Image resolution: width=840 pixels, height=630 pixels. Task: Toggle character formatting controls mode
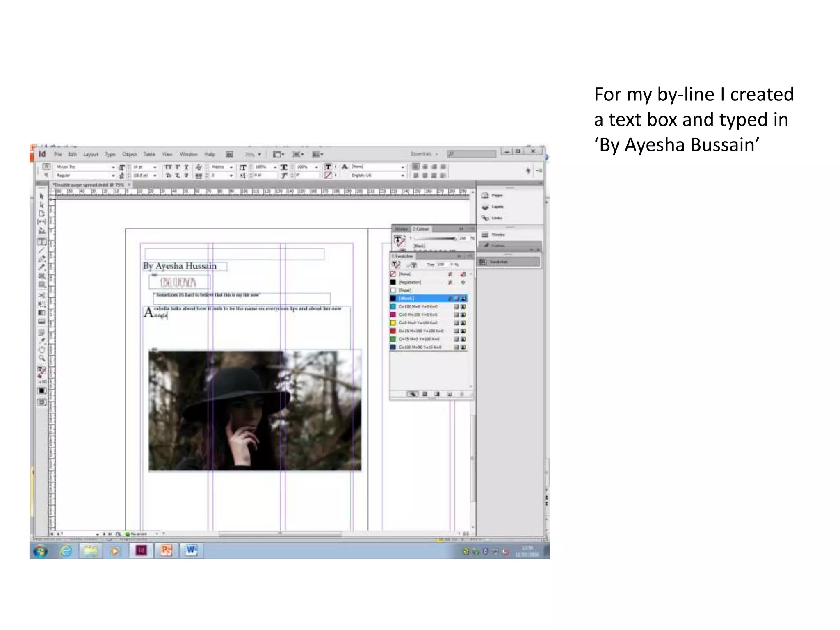(46, 167)
